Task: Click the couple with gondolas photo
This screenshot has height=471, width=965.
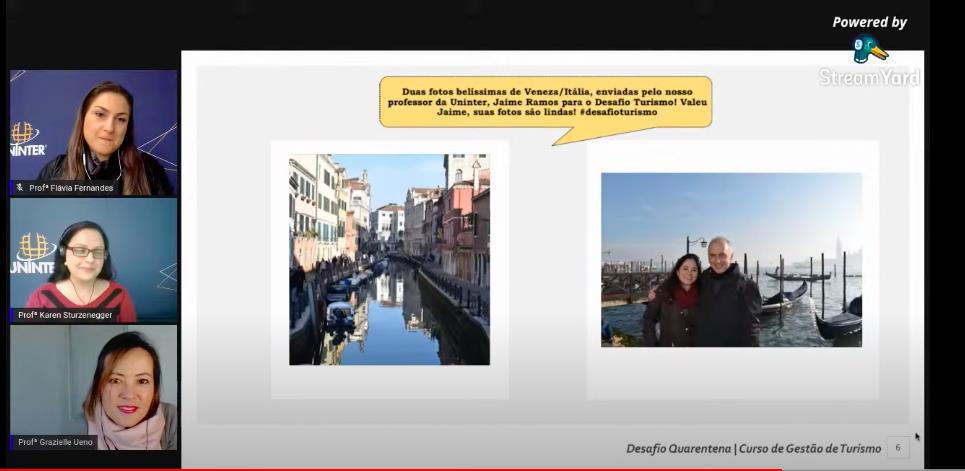Action: point(731,260)
